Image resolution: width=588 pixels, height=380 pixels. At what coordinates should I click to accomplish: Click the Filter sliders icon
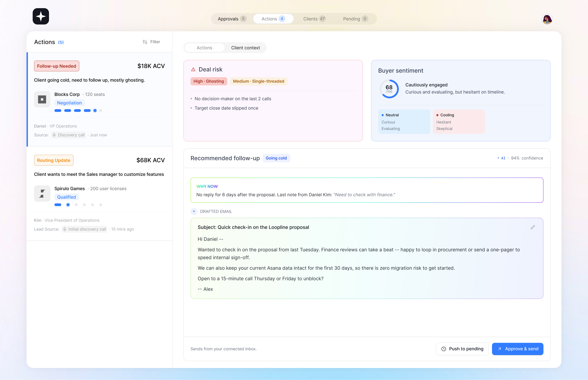coord(145,42)
